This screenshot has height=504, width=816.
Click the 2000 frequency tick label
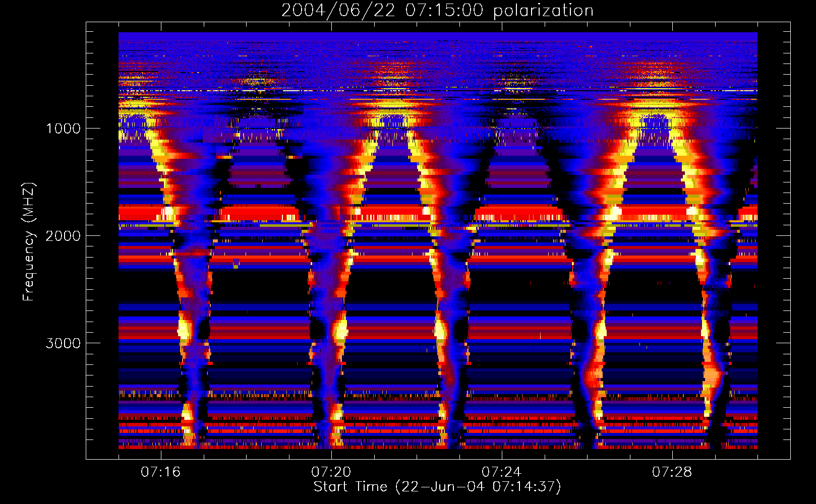point(63,236)
